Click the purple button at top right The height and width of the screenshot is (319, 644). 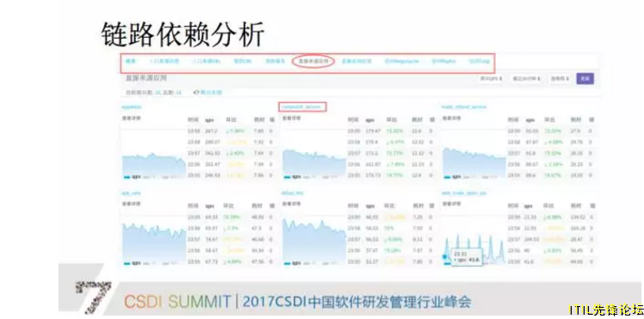585,78
